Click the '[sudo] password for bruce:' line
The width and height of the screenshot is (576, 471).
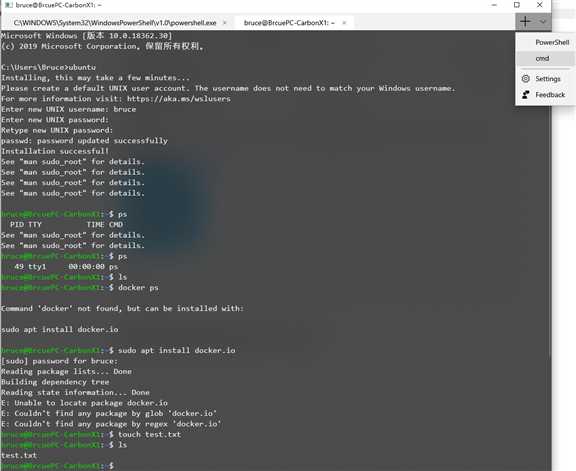[x=60, y=361]
